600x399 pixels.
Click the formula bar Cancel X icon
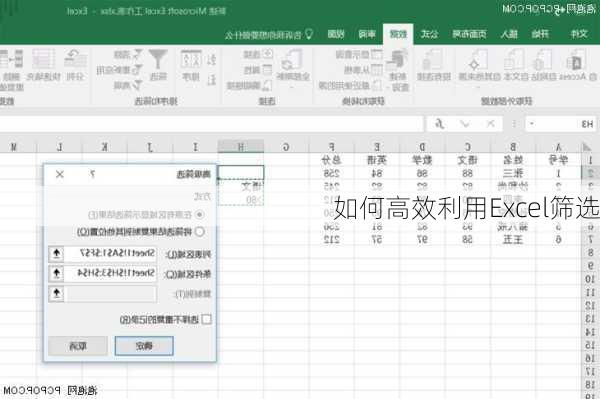tap(490, 124)
